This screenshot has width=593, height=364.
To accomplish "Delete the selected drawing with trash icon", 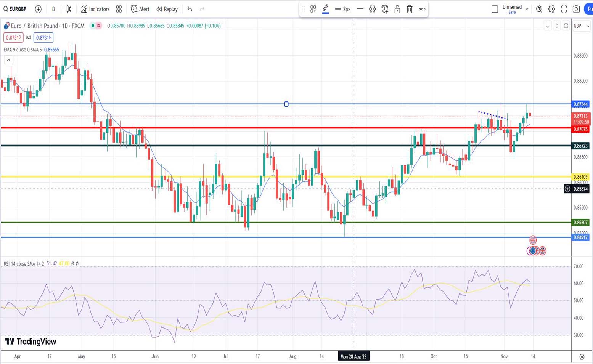I will 410,9.
